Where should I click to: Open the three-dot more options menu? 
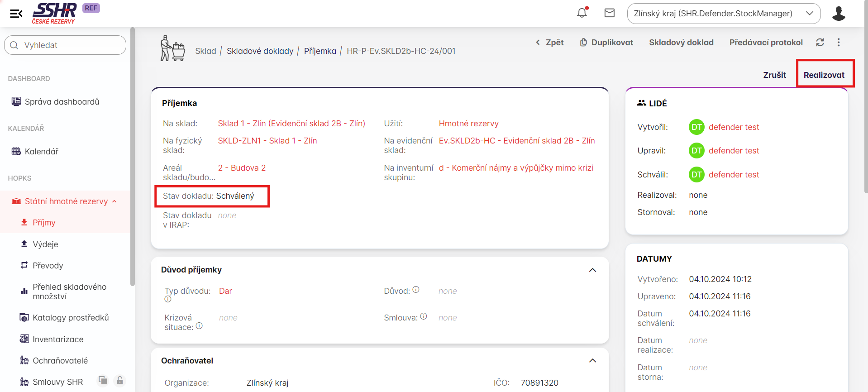point(839,43)
